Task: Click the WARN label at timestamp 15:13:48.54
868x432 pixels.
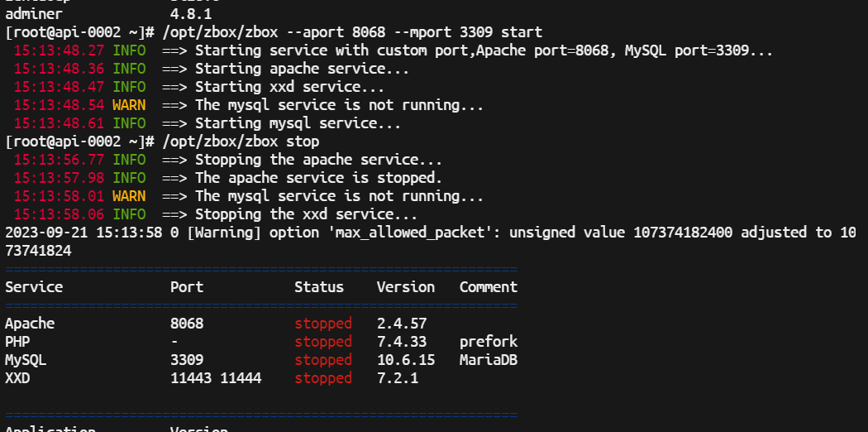Action: coord(129,105)
